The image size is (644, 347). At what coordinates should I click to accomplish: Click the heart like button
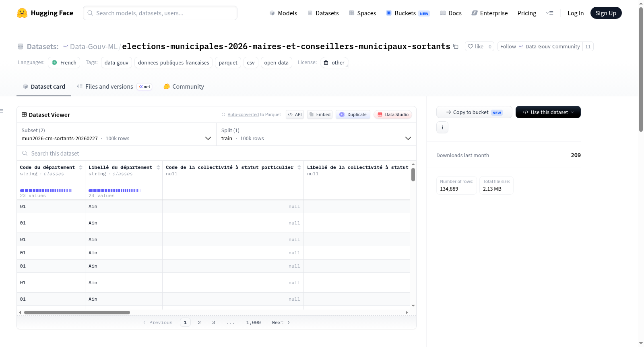475,46
